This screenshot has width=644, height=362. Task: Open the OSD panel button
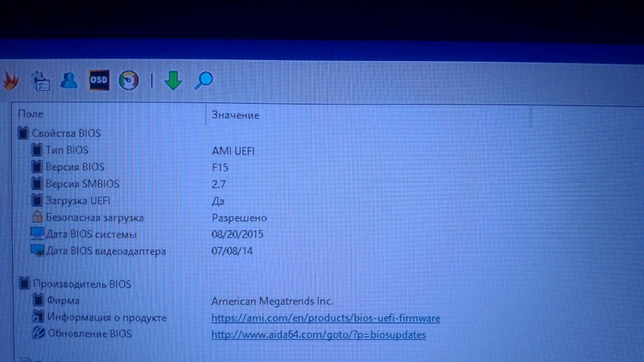coord(99,80)
